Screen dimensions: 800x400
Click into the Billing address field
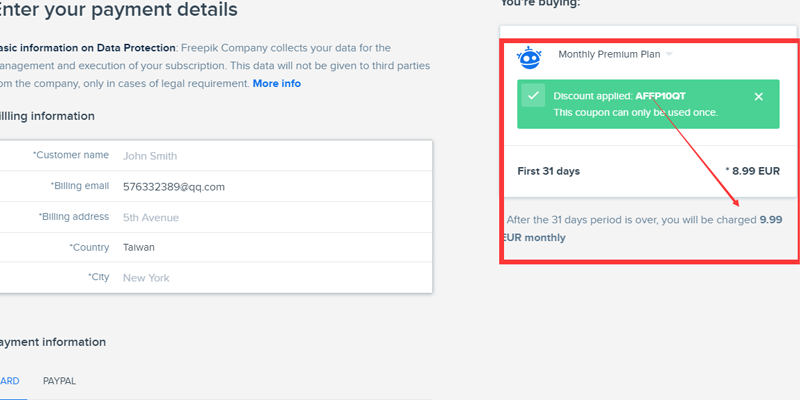pyautogui.click(x=270, y=216)
